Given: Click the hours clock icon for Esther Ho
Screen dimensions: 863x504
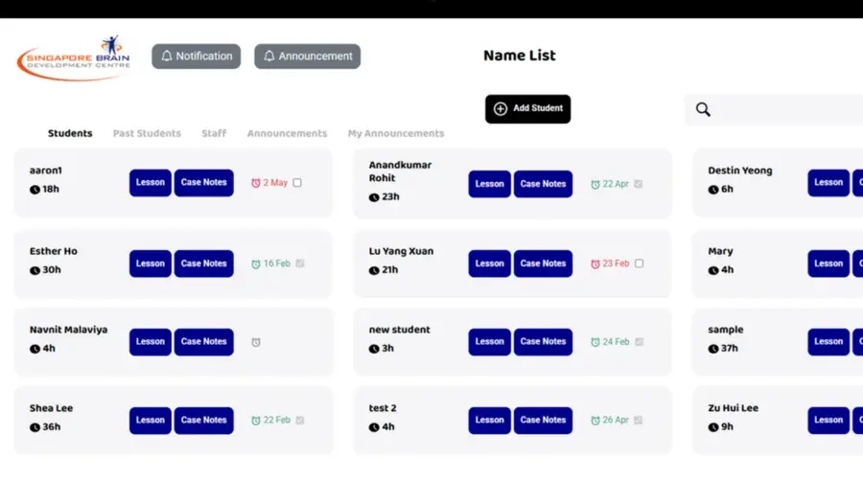Looking at the screenshot, I should 35,270.
